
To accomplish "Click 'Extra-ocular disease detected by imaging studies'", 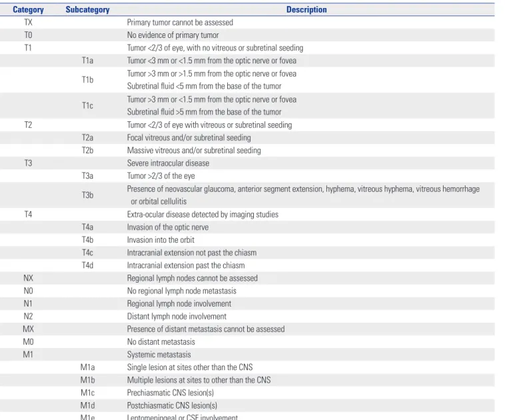I will click(203, 215).
